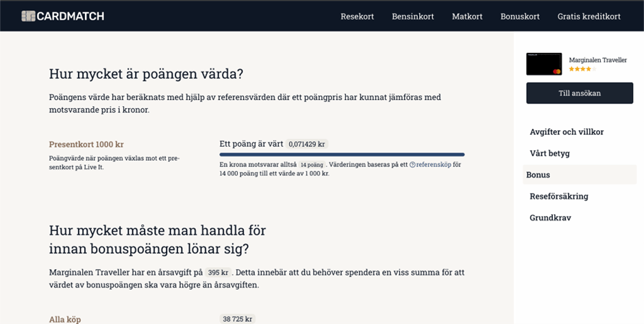Go to Bensinkort in the top navigation
Image resolution: width=644 pixels, height=324 pixels.
click(412, 16)
